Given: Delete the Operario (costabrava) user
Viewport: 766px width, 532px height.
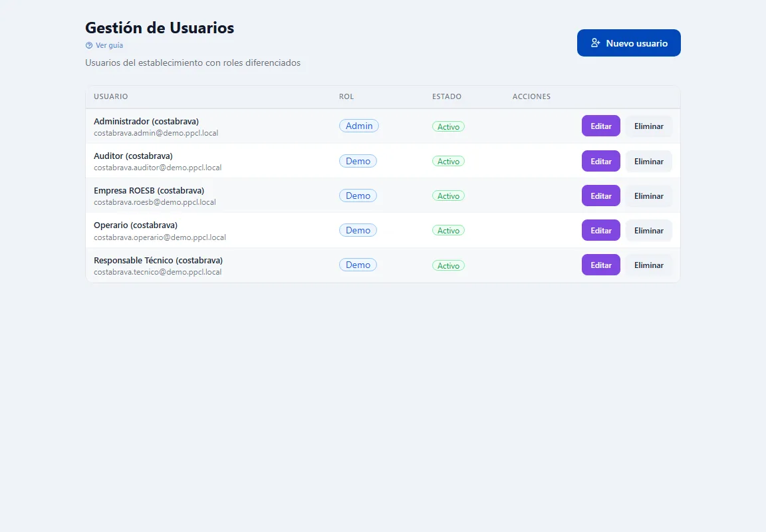Looking at the screenshot, I should [649, 231].
